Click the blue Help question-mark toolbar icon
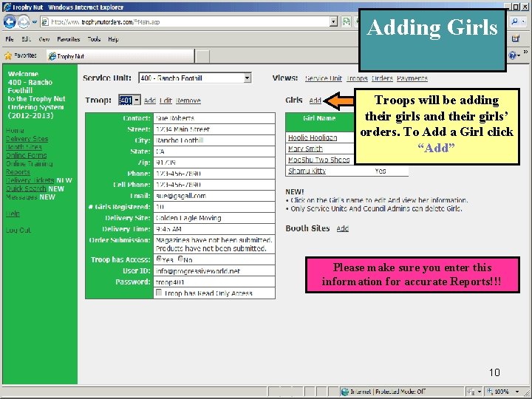 (513, 55)
